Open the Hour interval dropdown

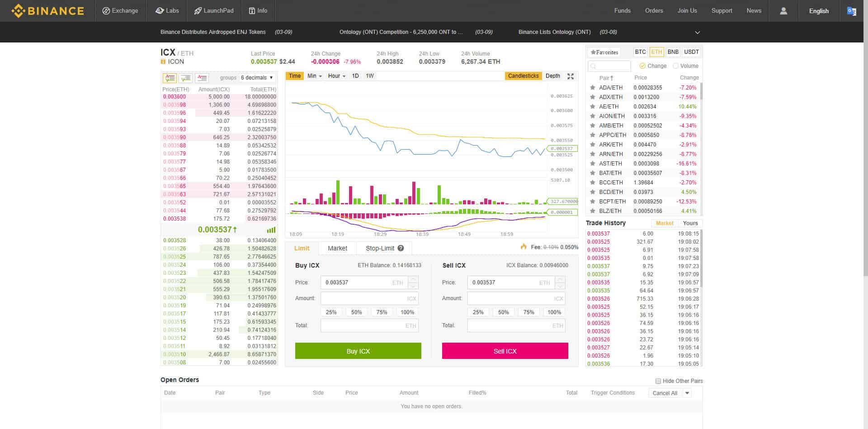337,76
